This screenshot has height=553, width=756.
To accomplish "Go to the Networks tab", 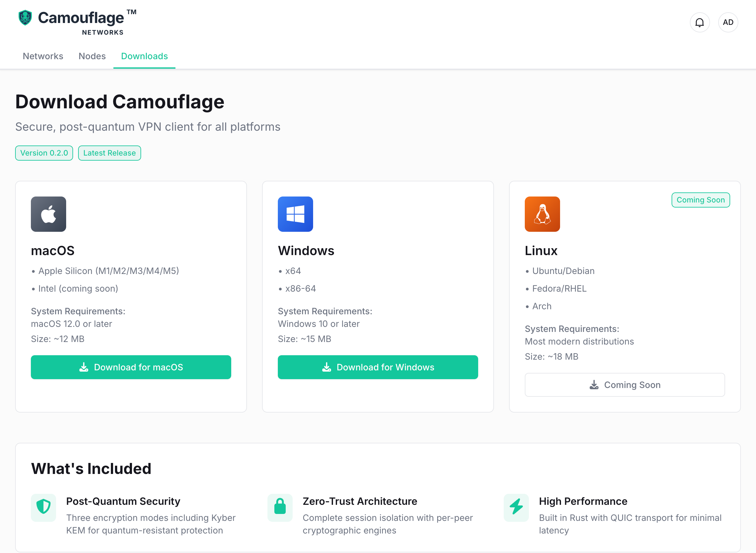I will click(x=43, y=56).
